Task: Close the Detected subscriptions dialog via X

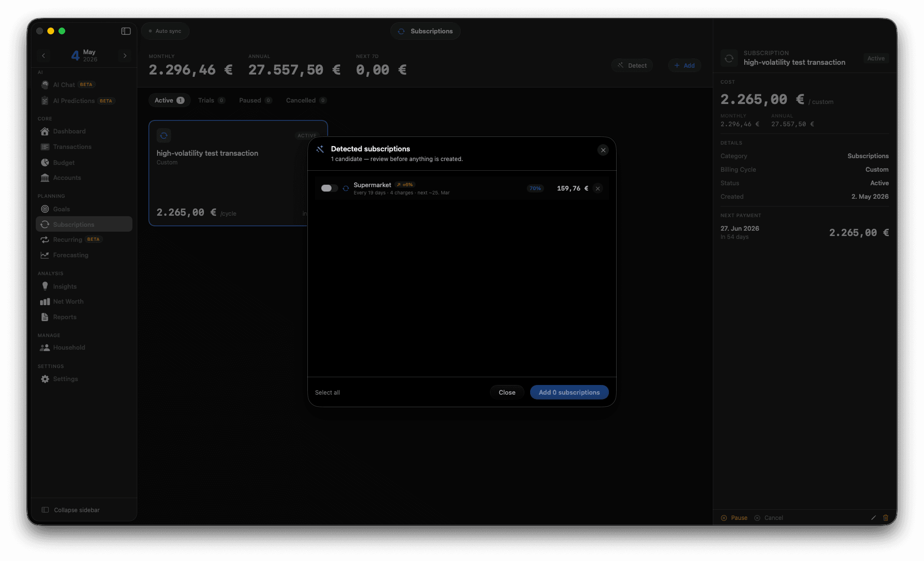Action: coord(603,150)
